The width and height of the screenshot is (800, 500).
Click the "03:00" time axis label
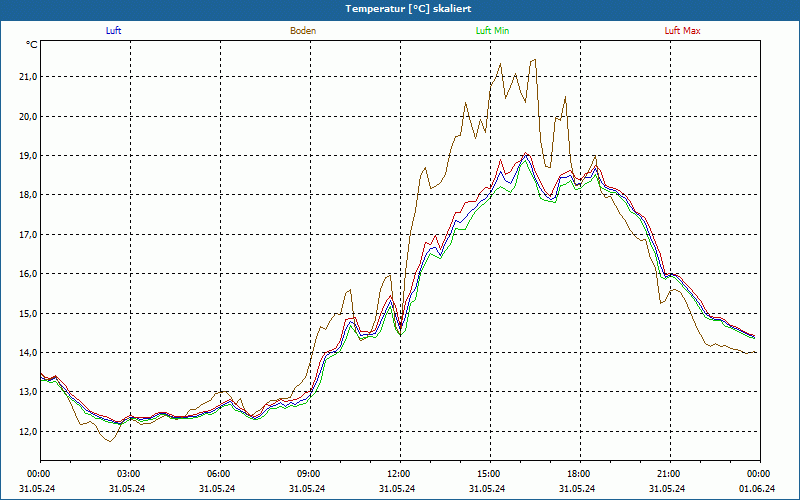tap(130, 474)
